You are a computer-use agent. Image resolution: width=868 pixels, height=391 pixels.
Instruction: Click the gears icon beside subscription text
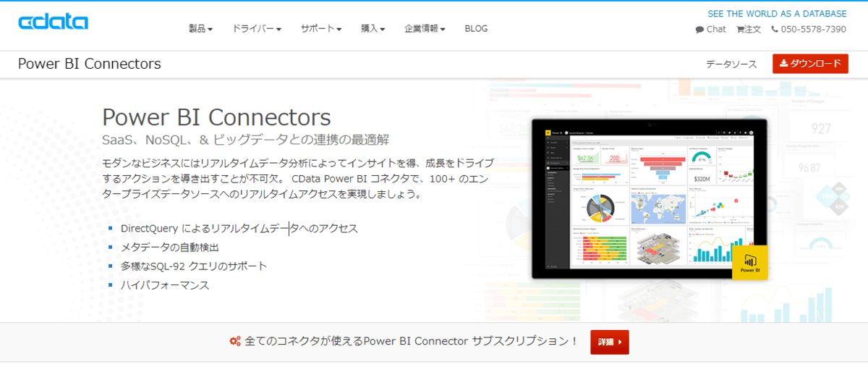(235, 341)
